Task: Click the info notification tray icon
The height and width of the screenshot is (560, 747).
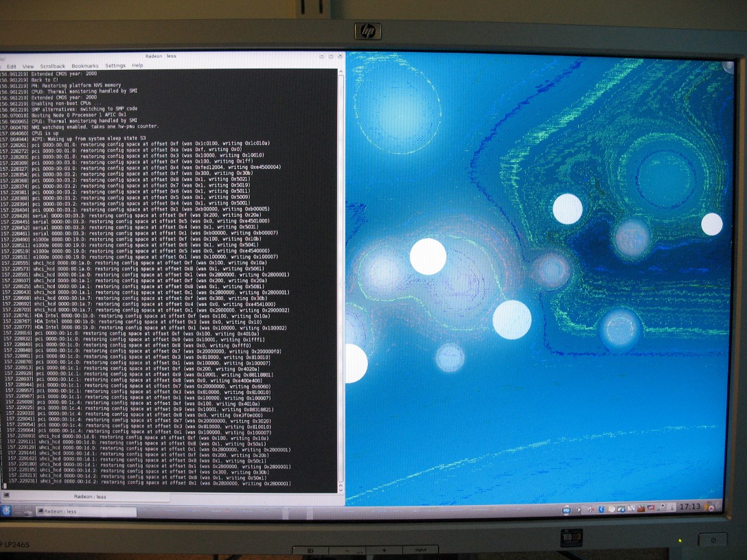Action: click(671, 509)
